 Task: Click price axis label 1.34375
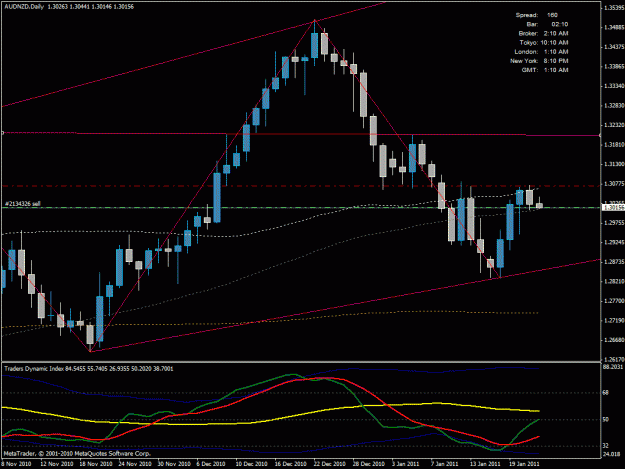(x=614, y=47)
